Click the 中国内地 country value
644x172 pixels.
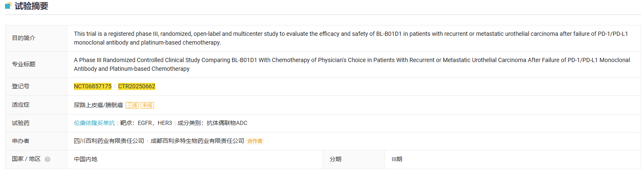tap(86, 159)
